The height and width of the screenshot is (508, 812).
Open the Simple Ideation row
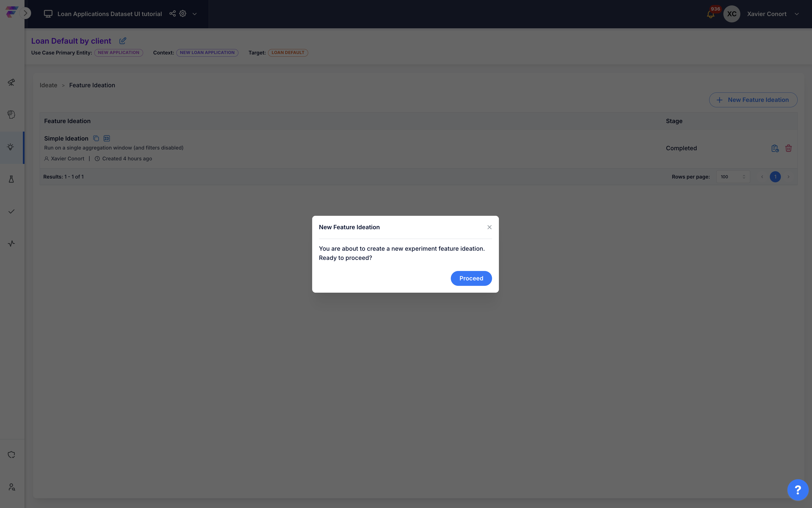[x=418, y=149]
